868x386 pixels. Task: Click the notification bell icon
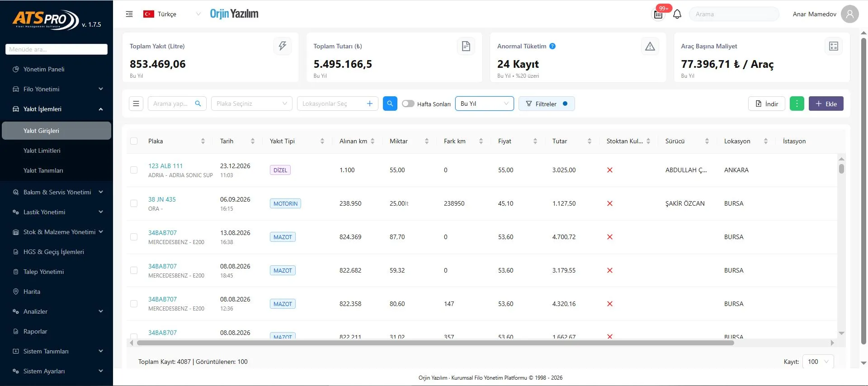pyautogui.click(x=677, y=14)
